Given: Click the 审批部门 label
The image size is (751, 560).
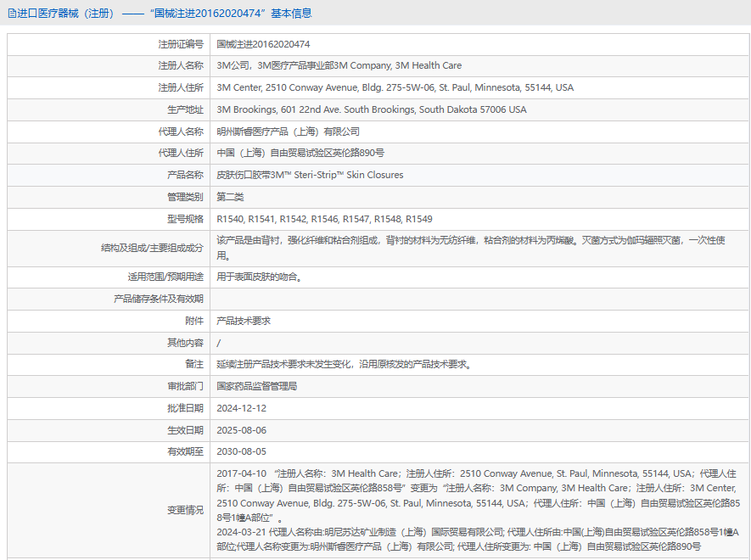Looking at the screenshot, I should [185, 387].
